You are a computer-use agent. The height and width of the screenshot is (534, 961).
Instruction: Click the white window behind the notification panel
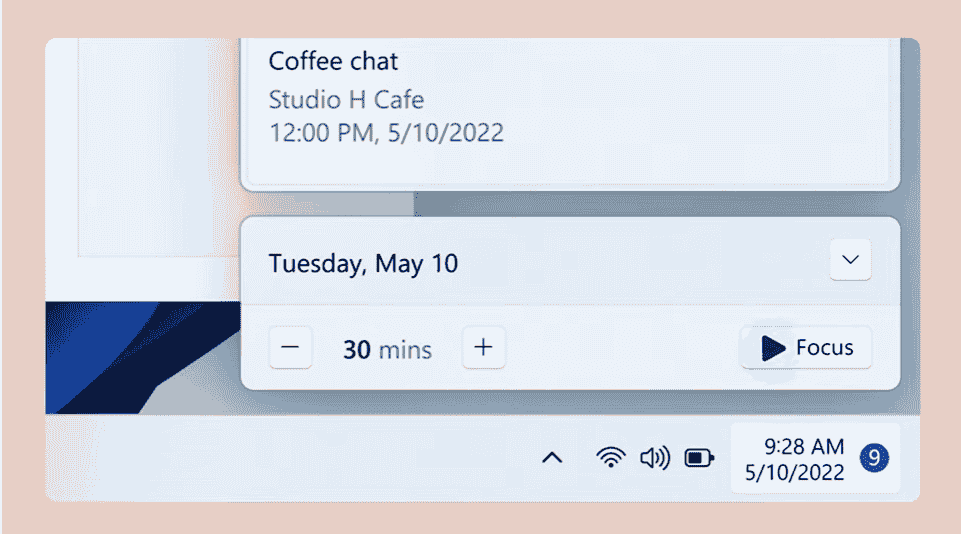(x=144, y=147)
